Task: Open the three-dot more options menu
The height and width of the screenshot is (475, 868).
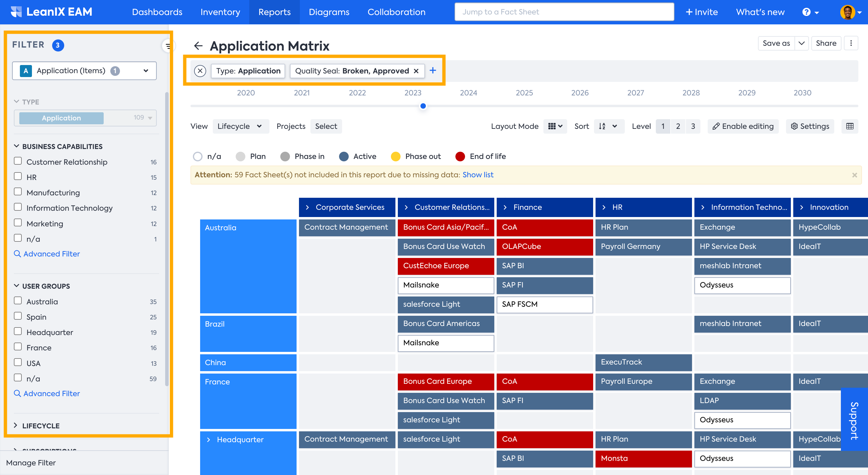Action: coord(851,43)
